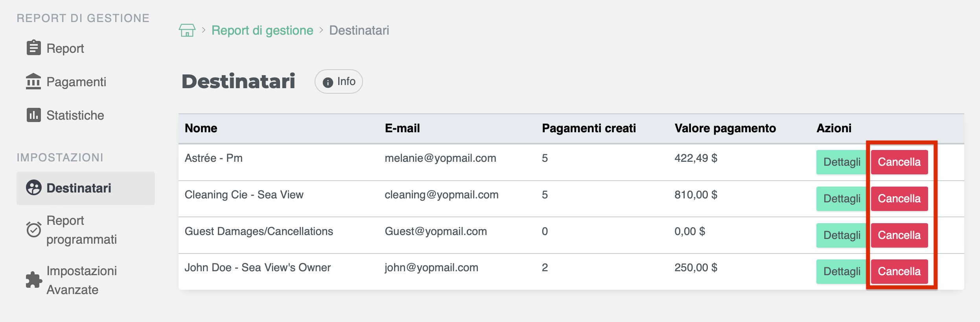Click the Nome column header
The image size is (980, 322).
201,128
